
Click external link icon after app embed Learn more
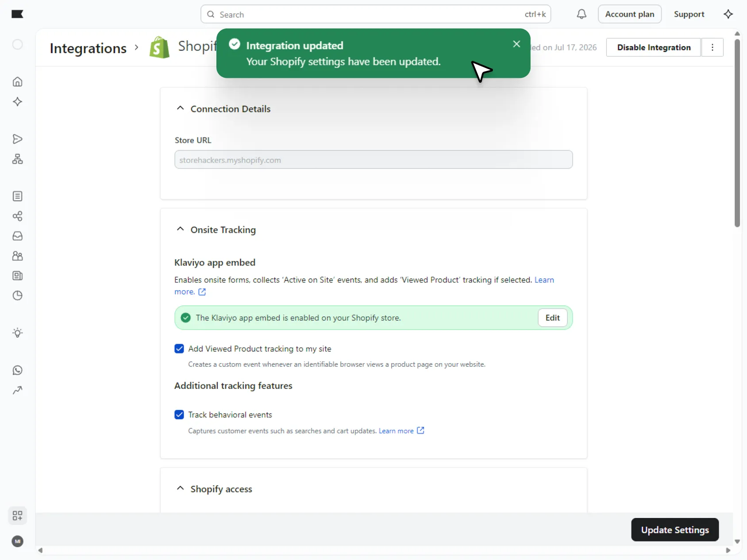[x=202, y=292]
